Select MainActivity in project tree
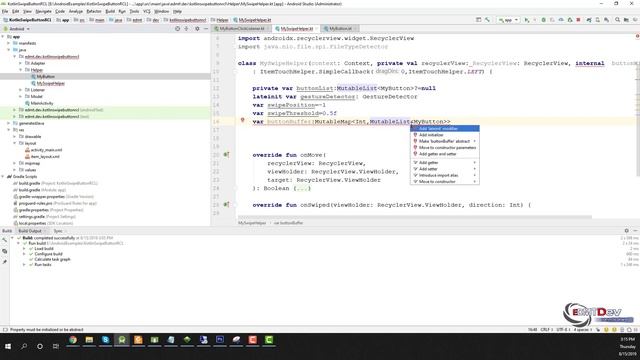 coord(42,103)
